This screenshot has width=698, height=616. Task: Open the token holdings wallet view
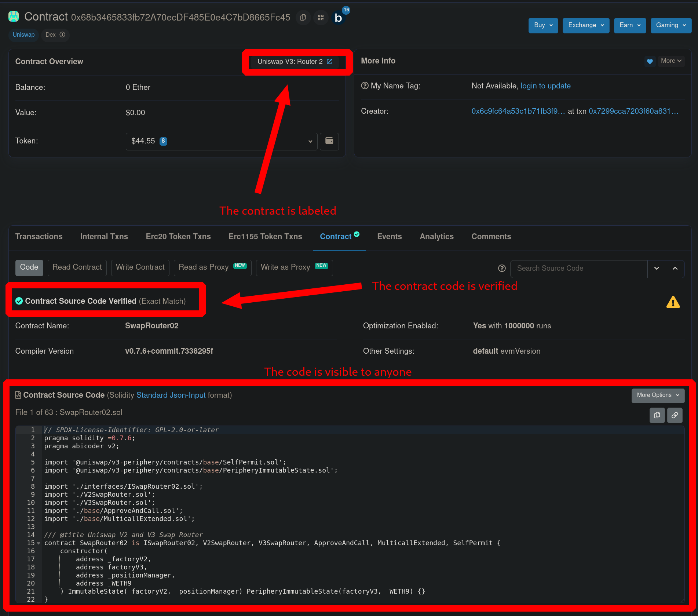point(329,141)
